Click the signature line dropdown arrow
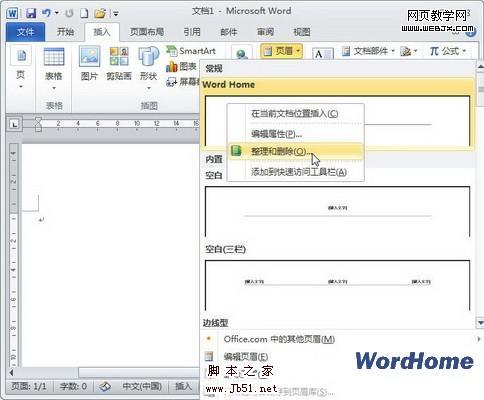Viewport: 484px width, 400px height. click(415, 51)
